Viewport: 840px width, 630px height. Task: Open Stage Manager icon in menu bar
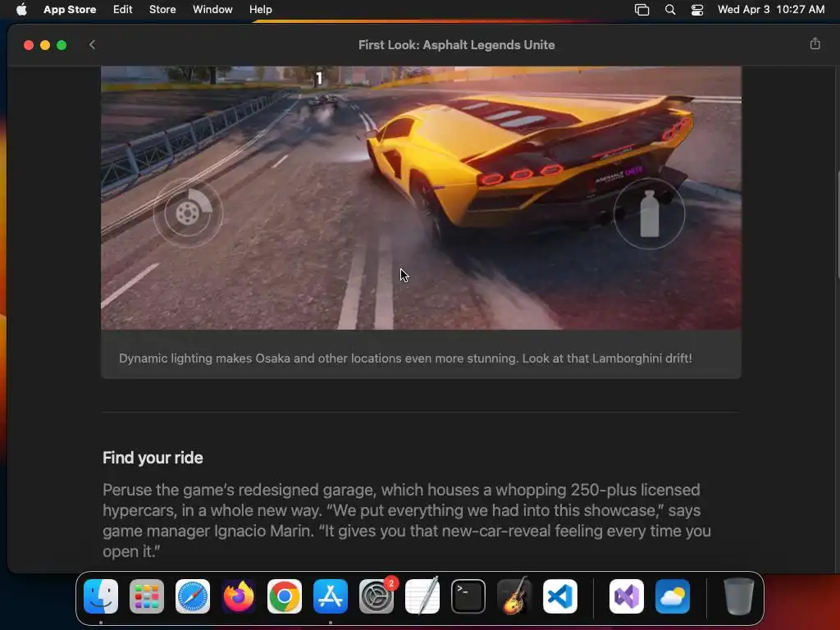641,10
